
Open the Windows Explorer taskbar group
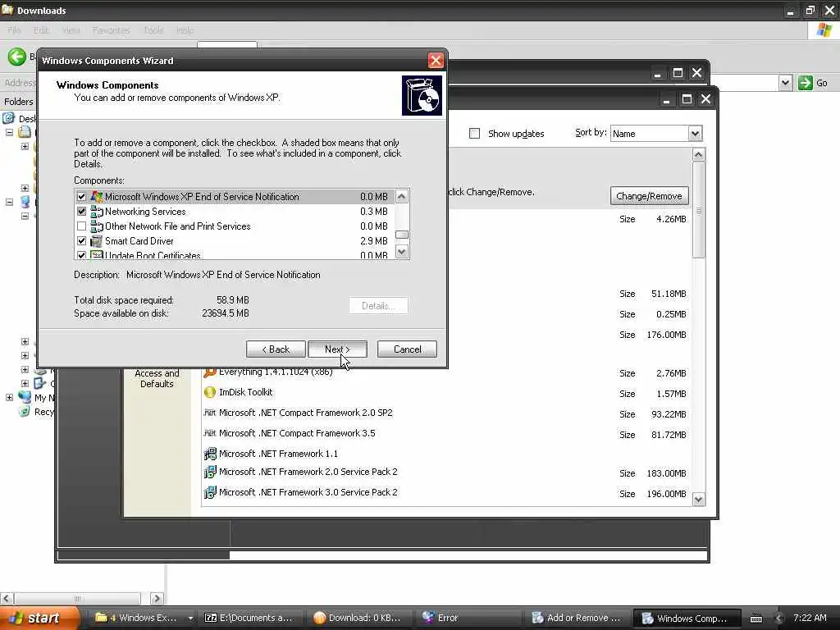pyautogui.click(x=143, y=618)
